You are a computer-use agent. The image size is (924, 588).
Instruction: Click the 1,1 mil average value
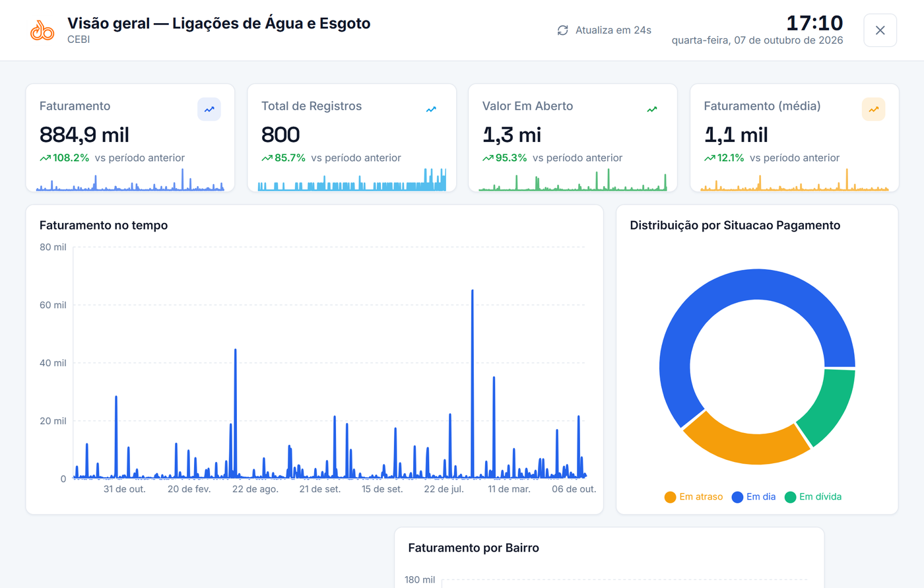tap(736, 135)
